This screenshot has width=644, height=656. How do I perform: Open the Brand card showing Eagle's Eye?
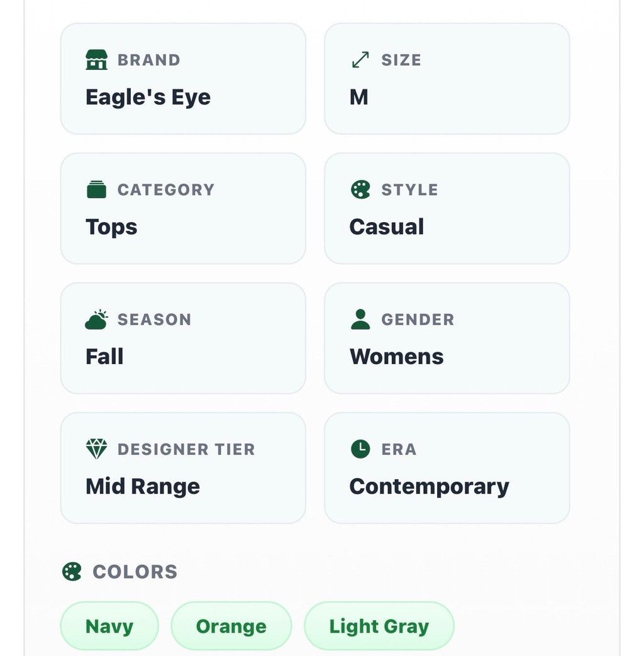[x=183, y=79]
